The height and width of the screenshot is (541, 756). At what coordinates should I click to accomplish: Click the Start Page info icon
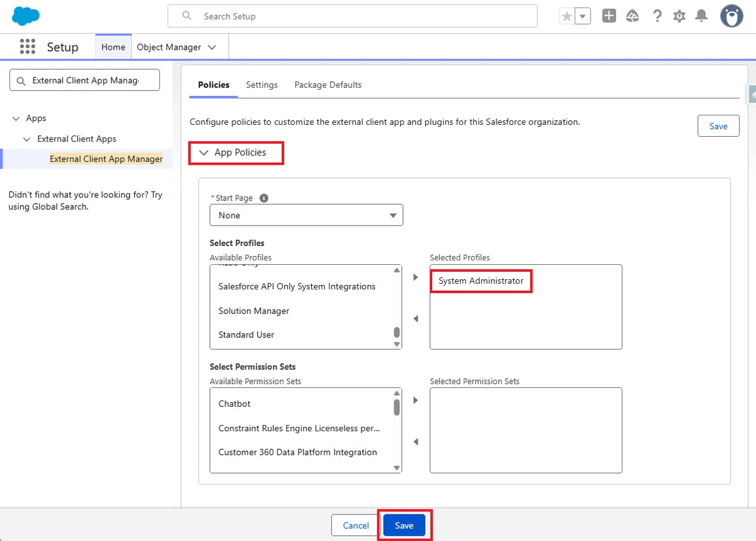264,198
